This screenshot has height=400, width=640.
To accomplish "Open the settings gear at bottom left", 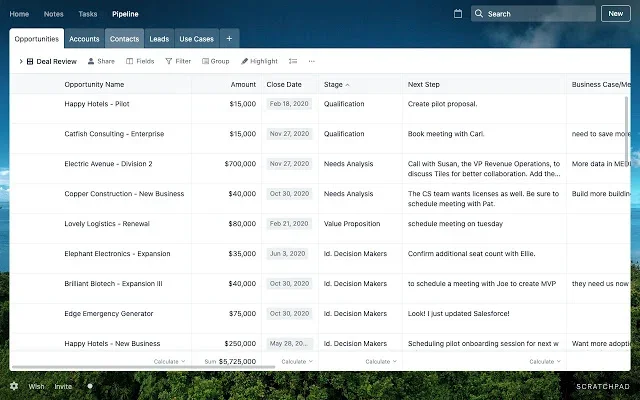I will coord(14,386).
